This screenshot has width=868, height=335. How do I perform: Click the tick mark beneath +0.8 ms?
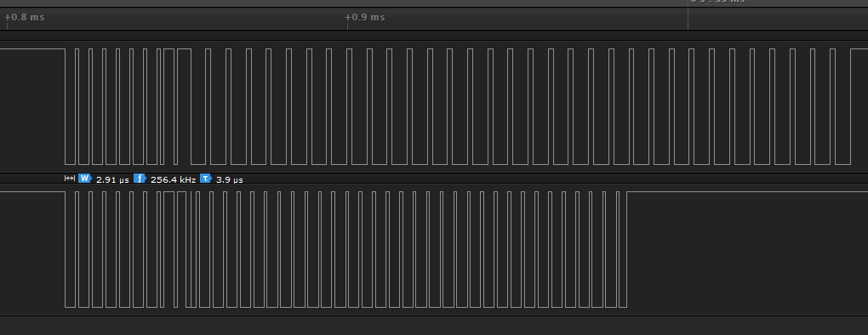point(7,26)
